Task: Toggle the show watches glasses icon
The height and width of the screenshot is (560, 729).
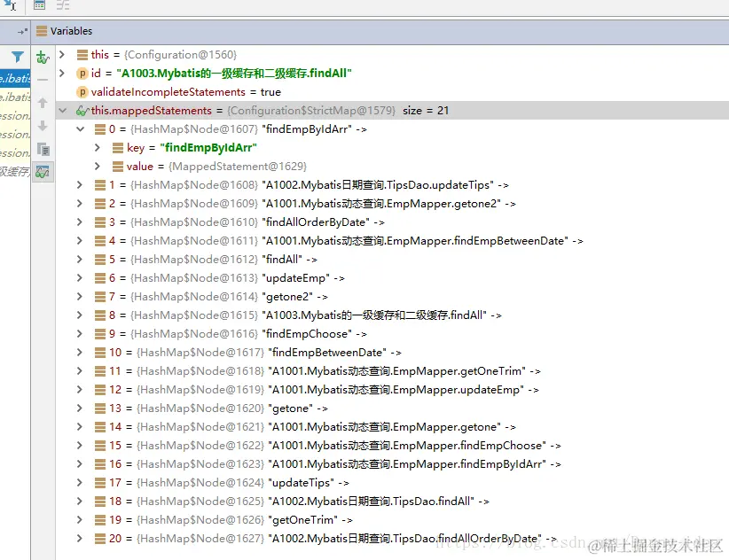Action: [43, 172]
